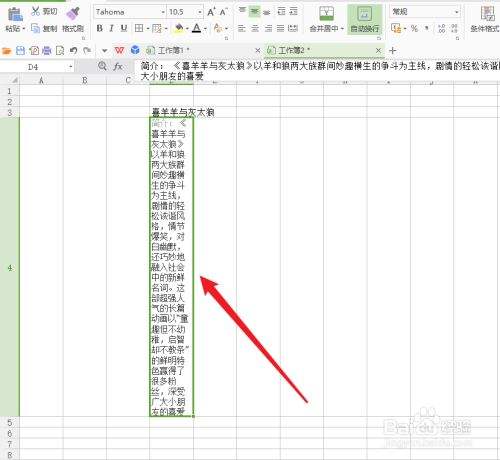Toggle justify alignment

[281, 29]
